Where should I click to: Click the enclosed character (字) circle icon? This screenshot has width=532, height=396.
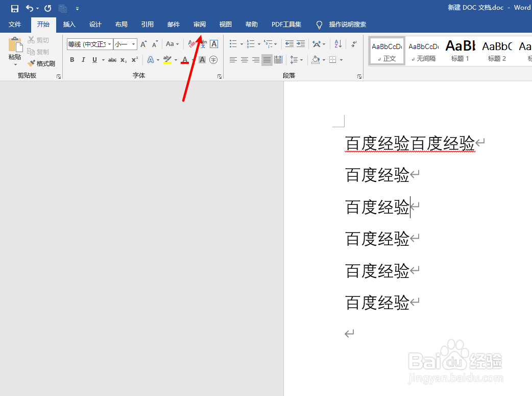(213, 60)
